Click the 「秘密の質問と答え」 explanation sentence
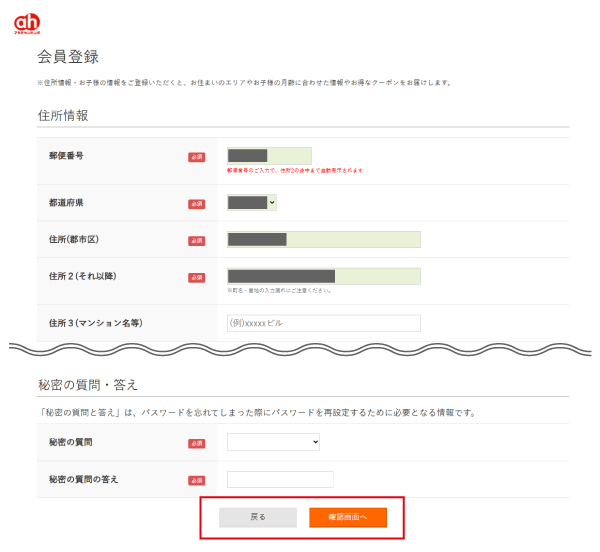The width and height of the screenshot is (600, 552). tap(257, 413)
